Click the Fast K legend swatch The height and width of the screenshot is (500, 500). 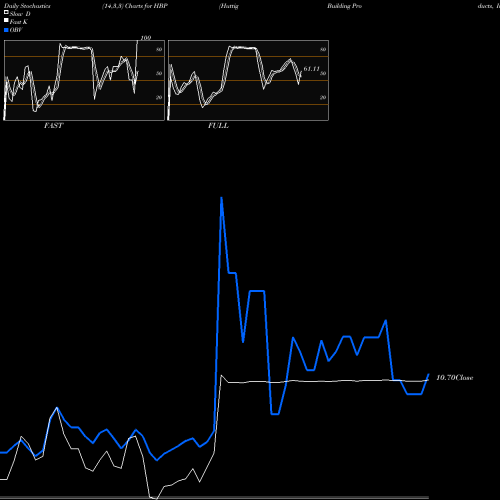click(6, 21)
